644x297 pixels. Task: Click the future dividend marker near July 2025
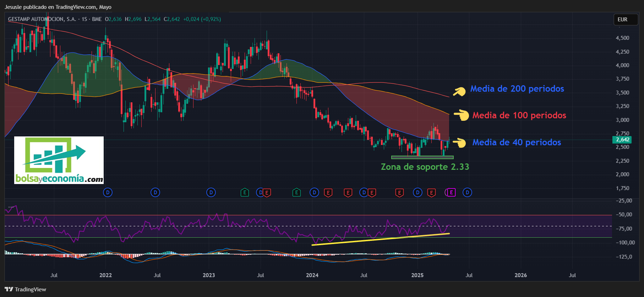(x=467, y=193)
